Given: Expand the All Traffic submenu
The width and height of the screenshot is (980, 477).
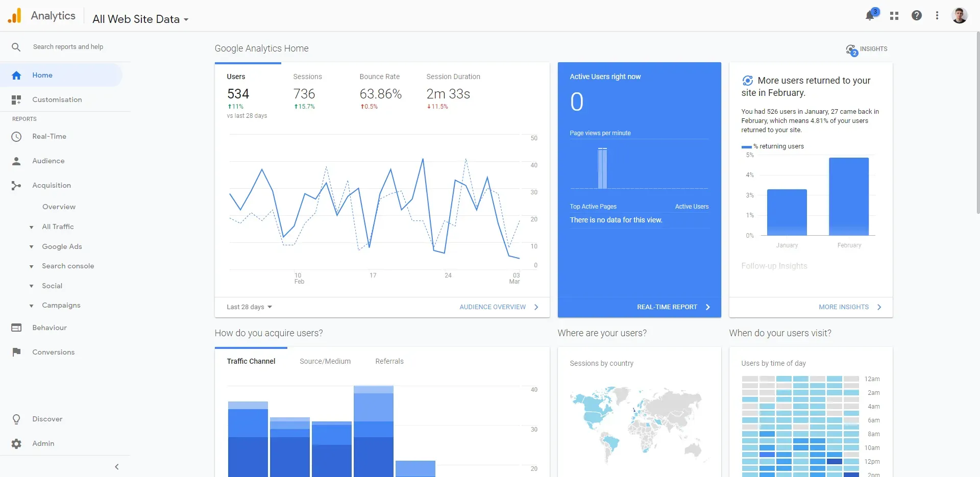Looking at the screenshot, I should (32, 227).
